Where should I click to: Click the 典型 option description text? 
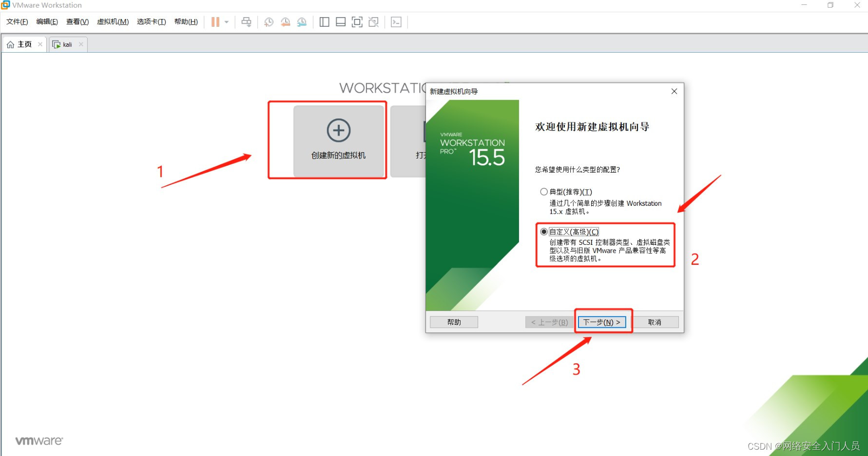tap(606, 207)
